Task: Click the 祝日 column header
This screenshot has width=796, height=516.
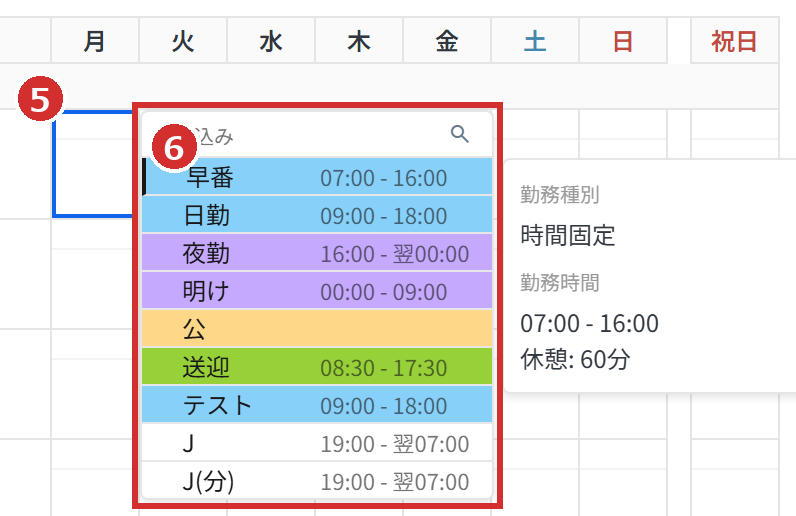Action: click(735, 41)
